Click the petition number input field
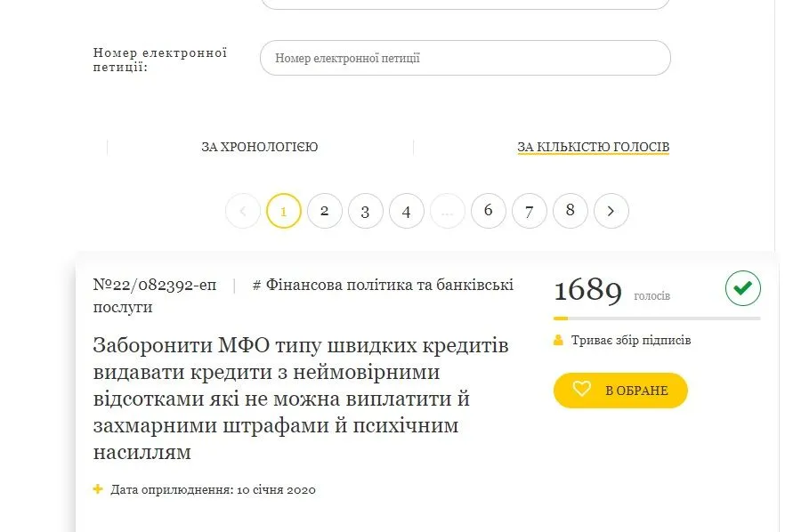The width and height of the screenshot is (785, 532). pos(465,58)
